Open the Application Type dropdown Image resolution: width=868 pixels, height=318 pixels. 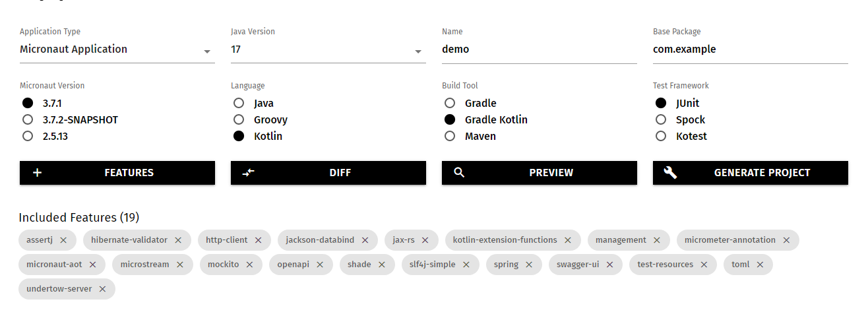tap(117, 49)
